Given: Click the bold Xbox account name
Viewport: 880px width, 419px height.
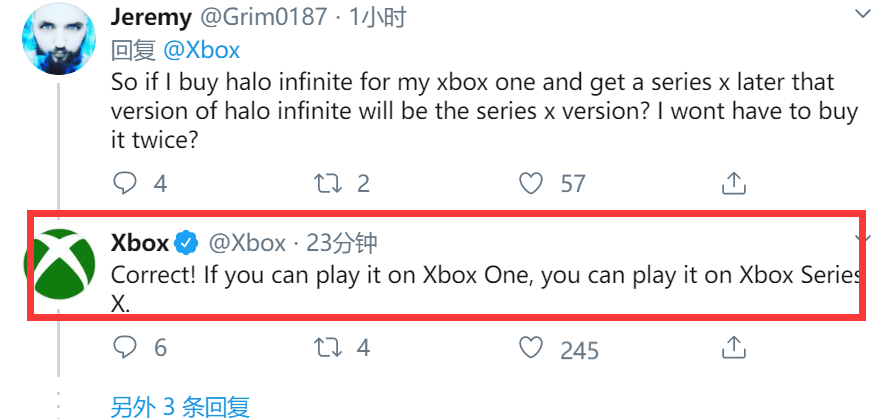Looking at the screenshot, I should point(139,242).
